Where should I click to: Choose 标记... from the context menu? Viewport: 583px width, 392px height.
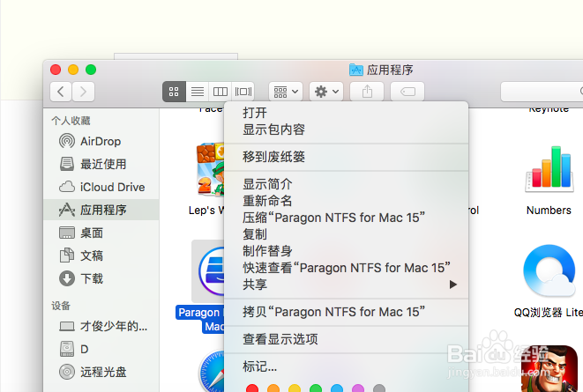click(346, 366)
